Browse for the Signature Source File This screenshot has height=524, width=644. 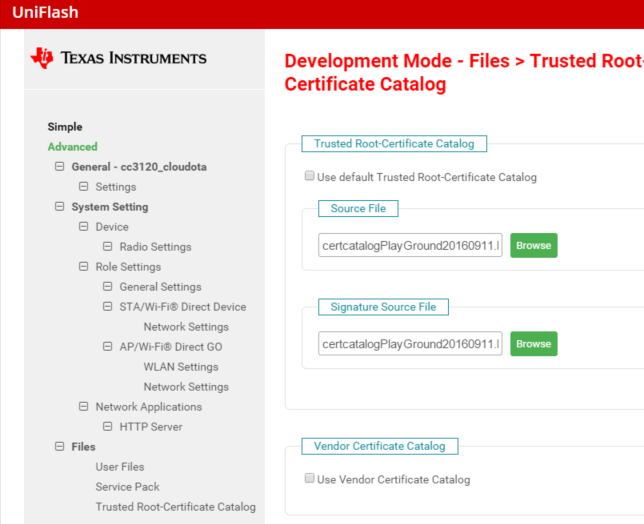coord(533,343)
